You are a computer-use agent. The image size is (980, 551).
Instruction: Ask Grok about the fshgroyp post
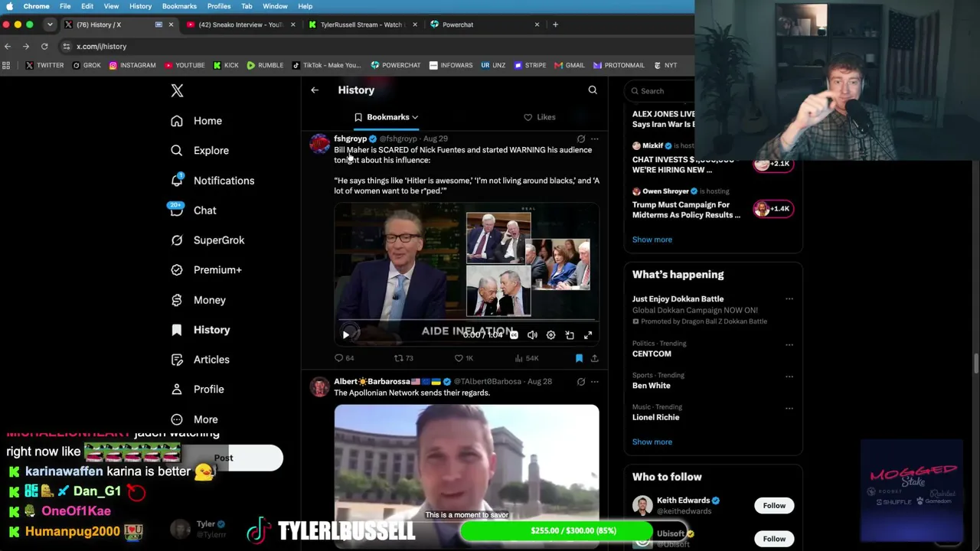581,139
